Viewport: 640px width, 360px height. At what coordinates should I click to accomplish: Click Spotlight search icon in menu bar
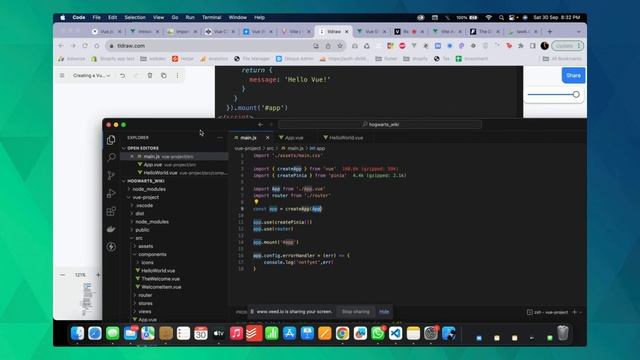tap(501, 18)
